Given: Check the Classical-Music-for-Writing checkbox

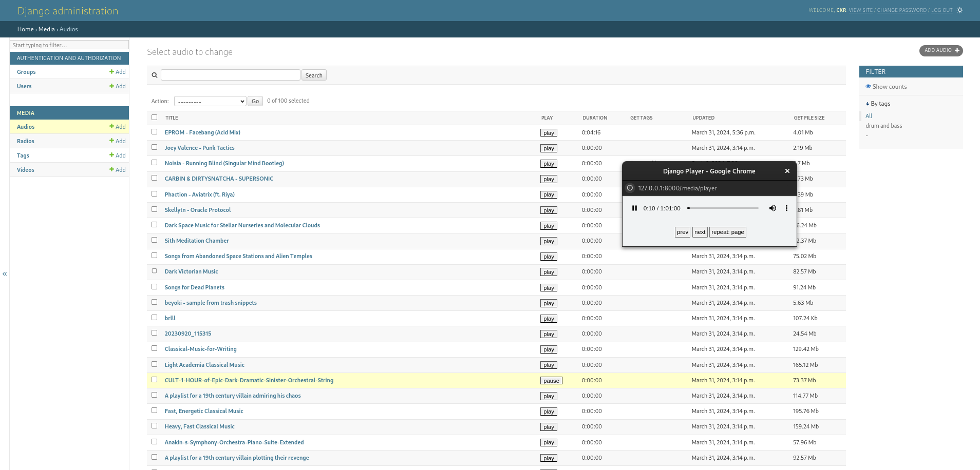Looking at the screenshot, I should click(154, 348).
